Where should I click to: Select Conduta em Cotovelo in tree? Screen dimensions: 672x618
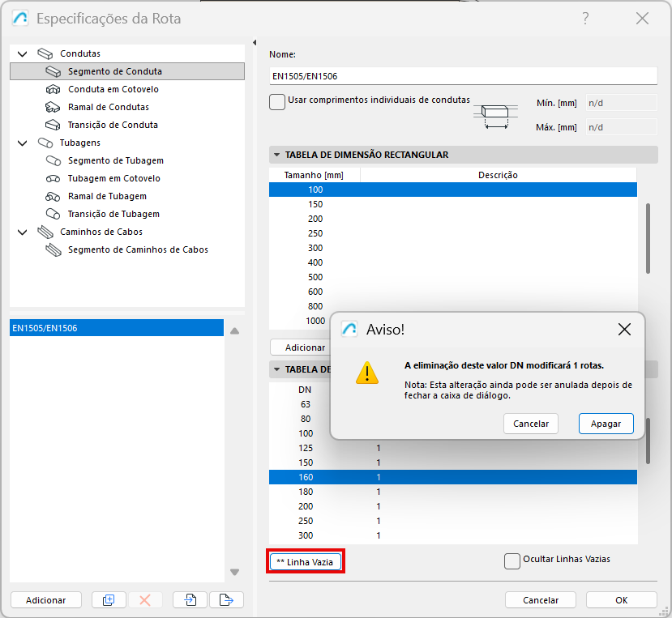point(113,89)
